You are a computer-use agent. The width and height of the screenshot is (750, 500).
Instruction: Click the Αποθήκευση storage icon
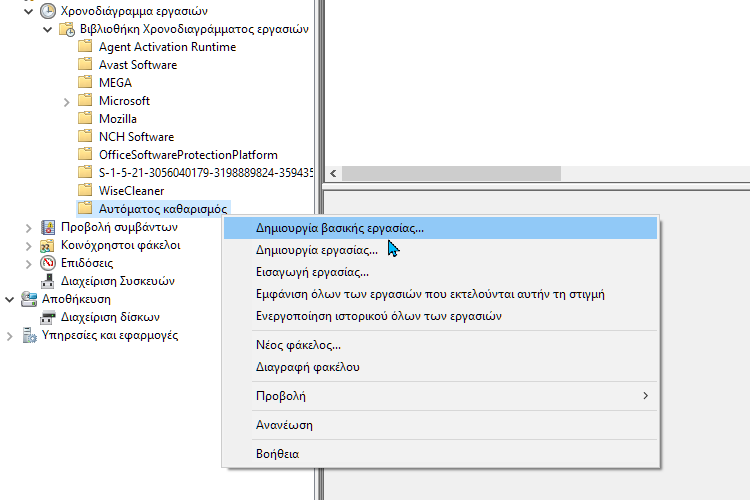(x=29, y=299)
